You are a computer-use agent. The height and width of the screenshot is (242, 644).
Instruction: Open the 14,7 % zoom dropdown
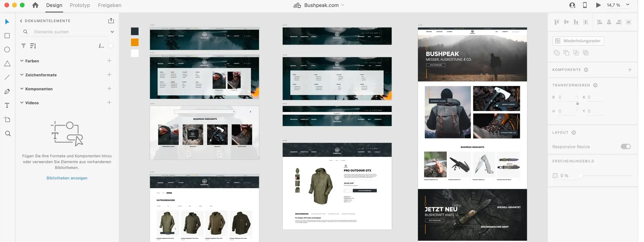pos(627,5)
